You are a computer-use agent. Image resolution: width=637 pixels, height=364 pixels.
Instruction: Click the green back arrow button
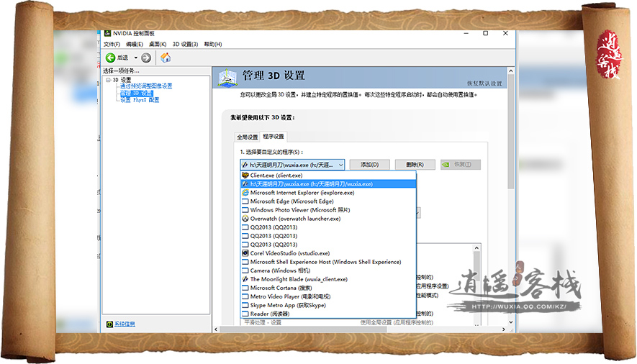click(110, 58)
